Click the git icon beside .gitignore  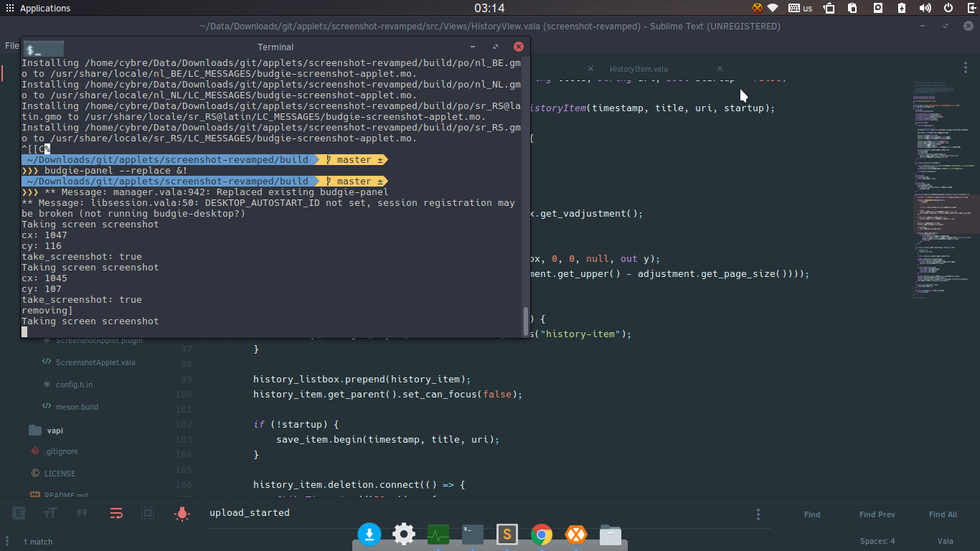coord(34,451)
